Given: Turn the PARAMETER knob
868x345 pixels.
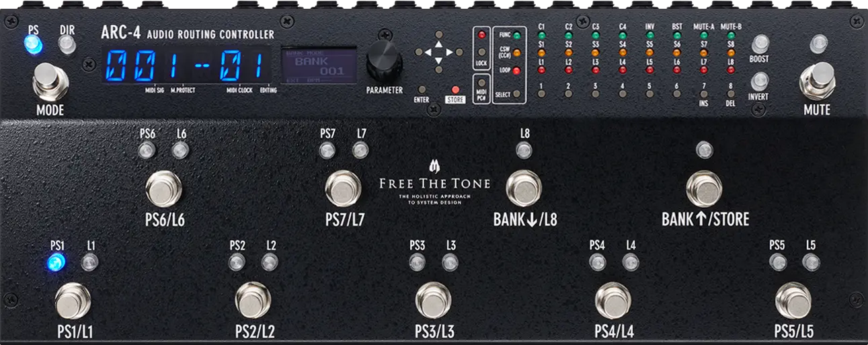Looking at the screenshot, I should click(x=385, y=61).
